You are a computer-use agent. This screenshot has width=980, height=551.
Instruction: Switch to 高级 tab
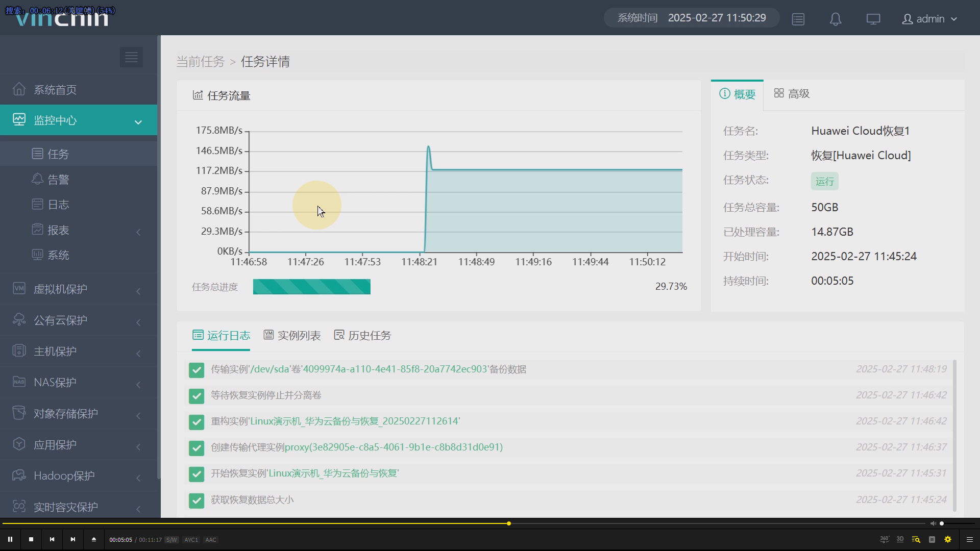coord(792,94)
